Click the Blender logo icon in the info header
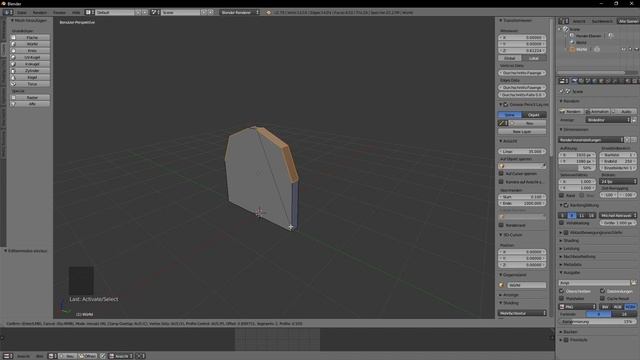The height and width of the screenshot is (360, 640). click(269, 12)
